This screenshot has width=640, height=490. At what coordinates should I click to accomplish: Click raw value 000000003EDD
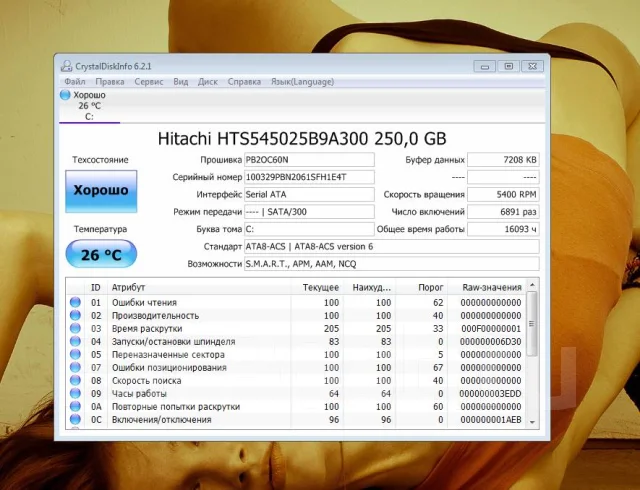click(x=490, y=394)
